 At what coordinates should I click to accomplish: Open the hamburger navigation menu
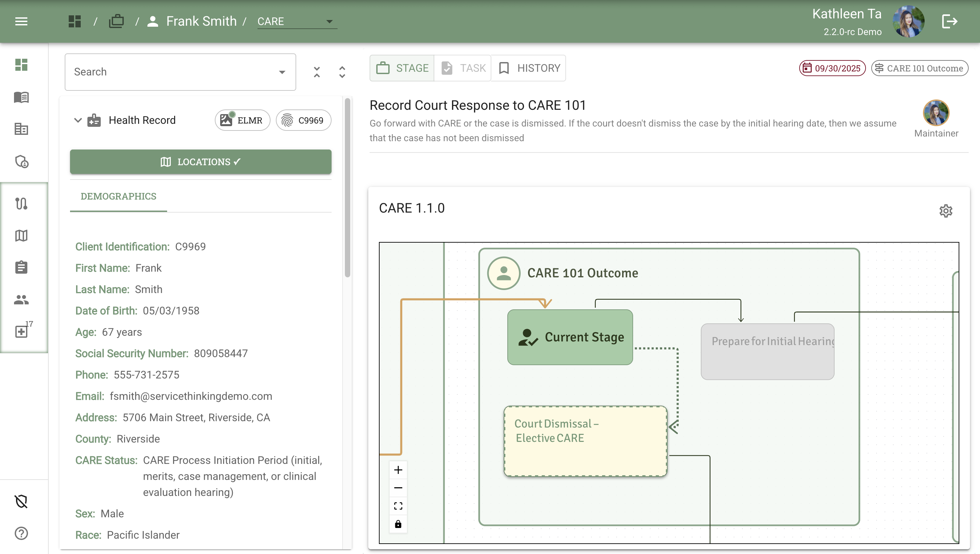pos(21,21)
